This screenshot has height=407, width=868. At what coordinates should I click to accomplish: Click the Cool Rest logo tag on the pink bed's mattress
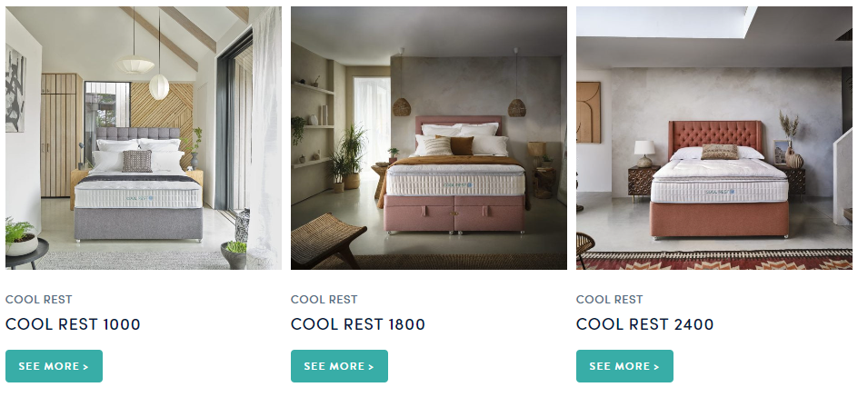click(x=457, y=184)
